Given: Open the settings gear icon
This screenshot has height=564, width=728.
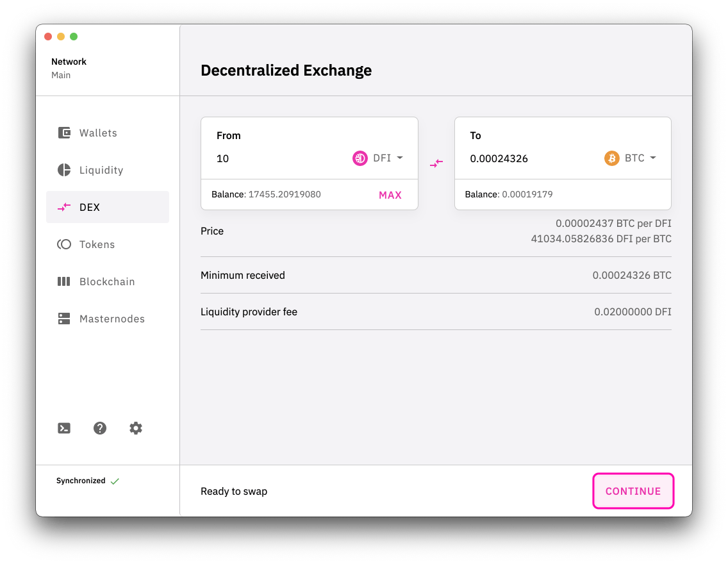Looking at the screenshot, I should tap(136, 429).
